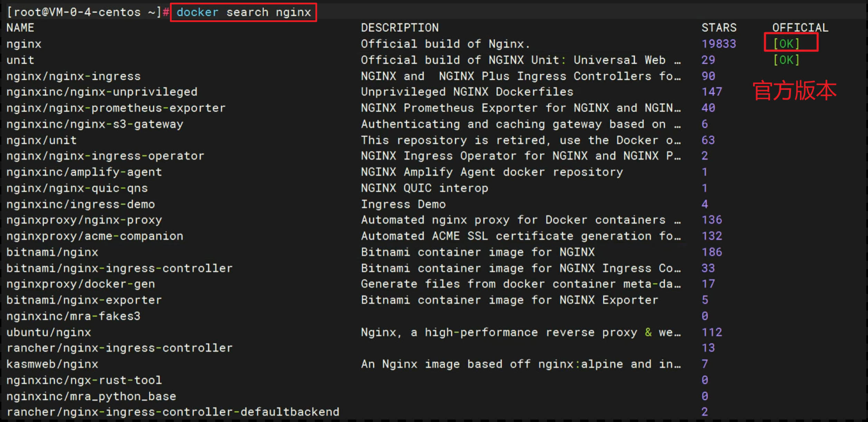868x422 pixels.
Task: Click the [OK] marker for unit
Action: click(x=786, y=60)
